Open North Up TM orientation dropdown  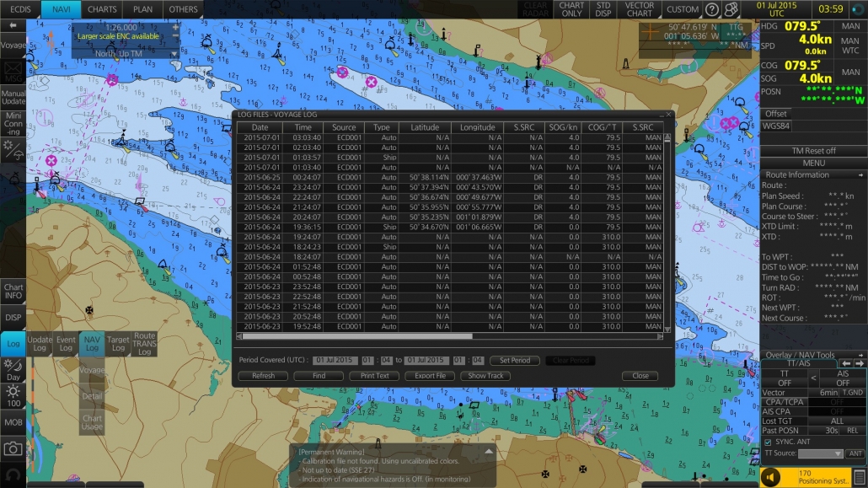click(125, 54)
